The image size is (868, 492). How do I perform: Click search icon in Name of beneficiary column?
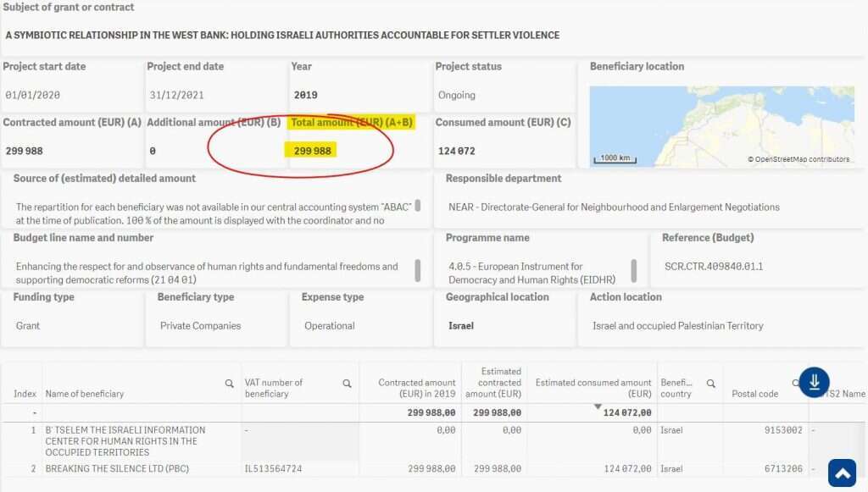tap(229, 384)
